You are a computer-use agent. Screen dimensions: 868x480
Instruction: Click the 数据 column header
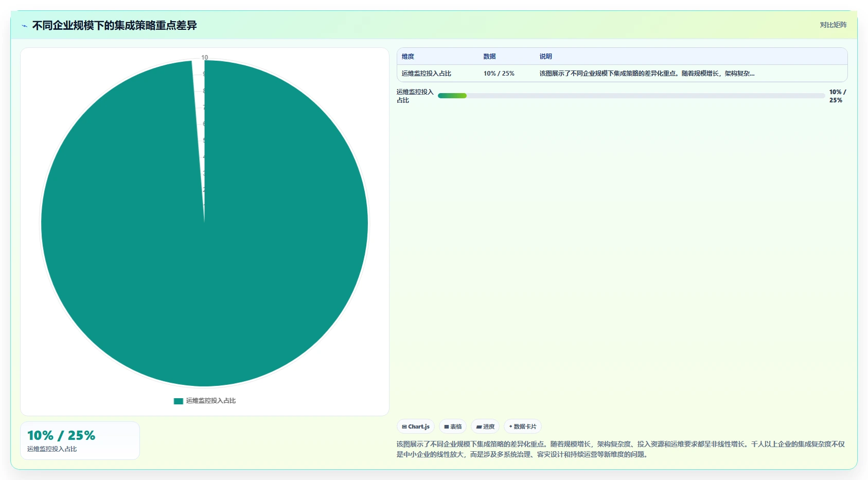pos(489,57)
